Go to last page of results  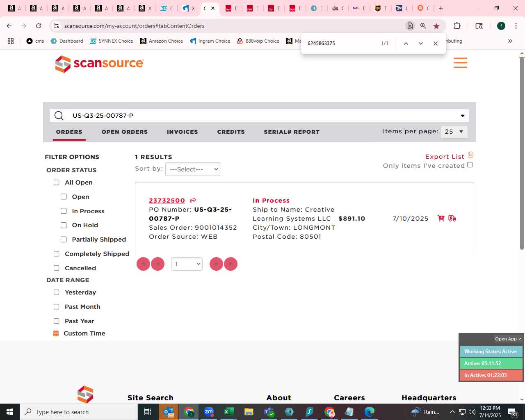(x=231, y=264)
